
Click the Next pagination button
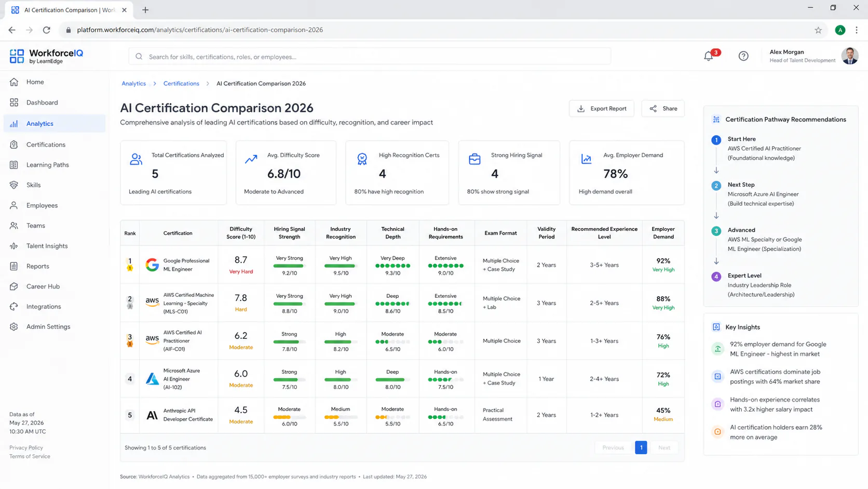(664, 447)
